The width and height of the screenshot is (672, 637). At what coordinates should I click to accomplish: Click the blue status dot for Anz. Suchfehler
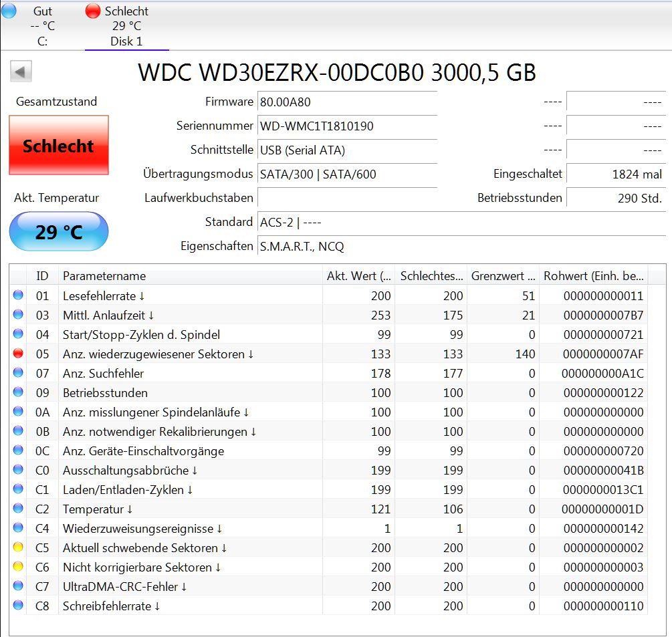click(18, 373)
